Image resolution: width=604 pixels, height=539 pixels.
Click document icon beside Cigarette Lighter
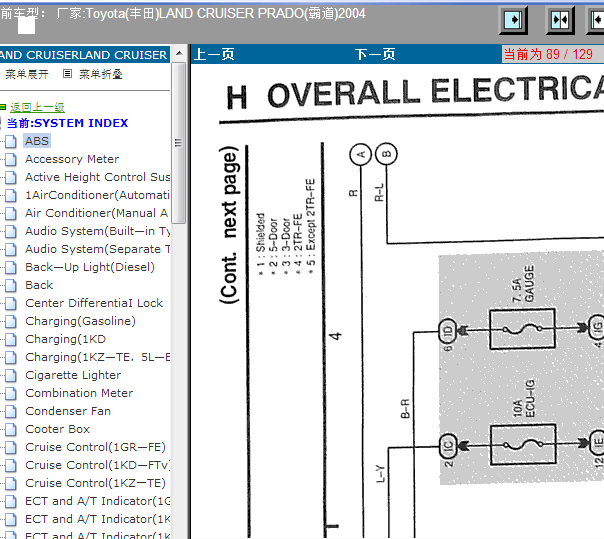click(x=11, y=375)
